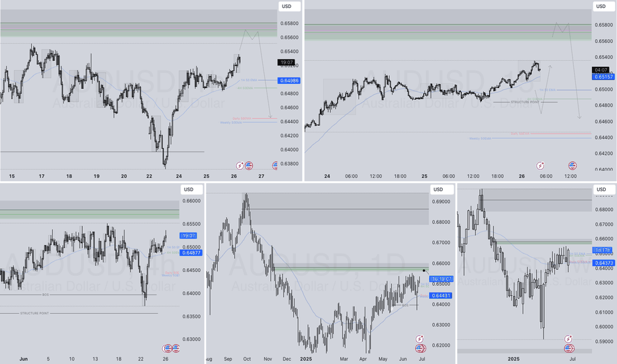Select the '4H 50EMA' line label on the 15–27 chart
The image size is (617, 364).
[245, 88]
